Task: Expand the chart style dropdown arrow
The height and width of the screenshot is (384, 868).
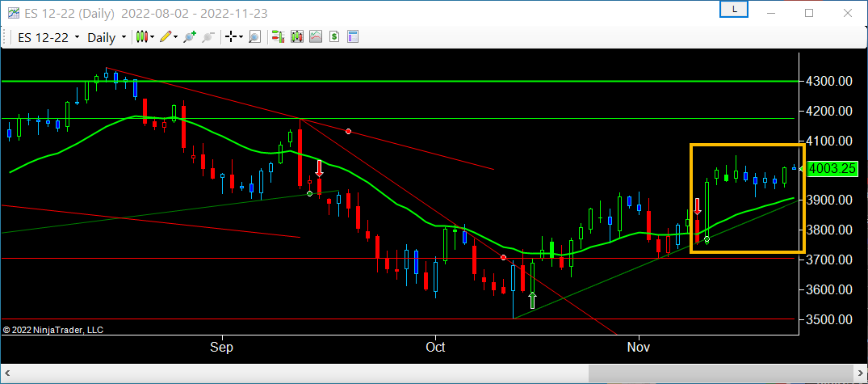Action: 153,37
